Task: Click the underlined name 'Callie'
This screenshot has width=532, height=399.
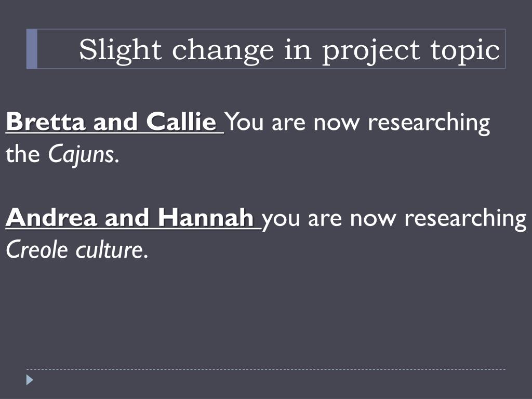Action: click(181, 122)
